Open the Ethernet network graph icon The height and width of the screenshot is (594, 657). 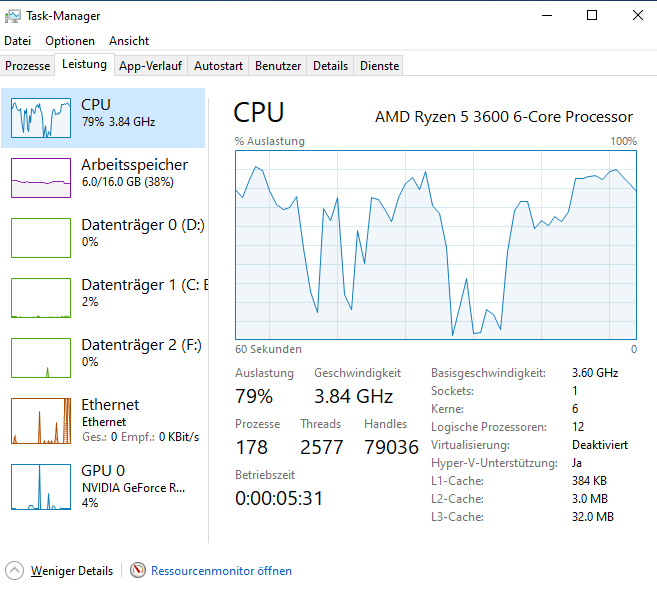pyautogui.click(x=41, y=421)
